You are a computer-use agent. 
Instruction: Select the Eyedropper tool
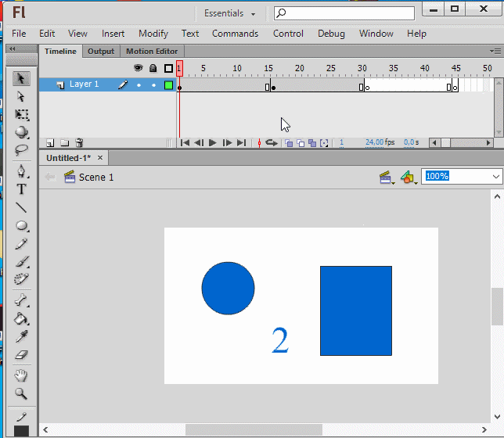tap(21, 336)
